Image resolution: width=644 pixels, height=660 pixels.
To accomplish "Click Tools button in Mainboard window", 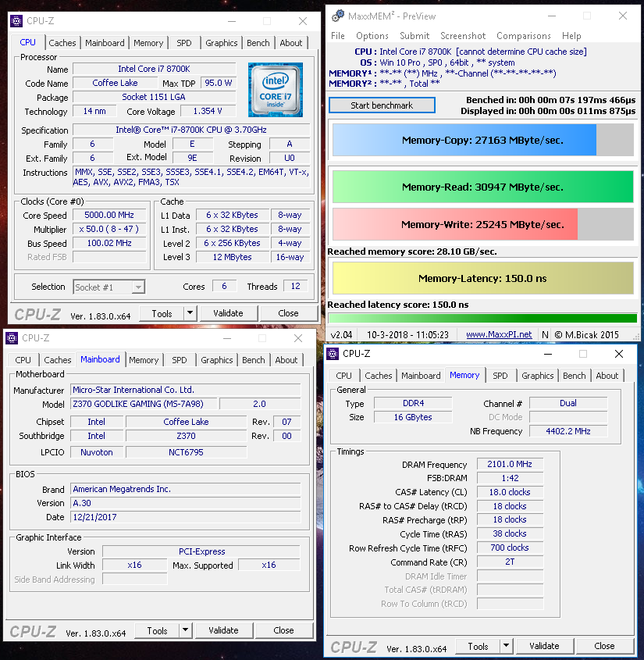I will pos(158,630).
